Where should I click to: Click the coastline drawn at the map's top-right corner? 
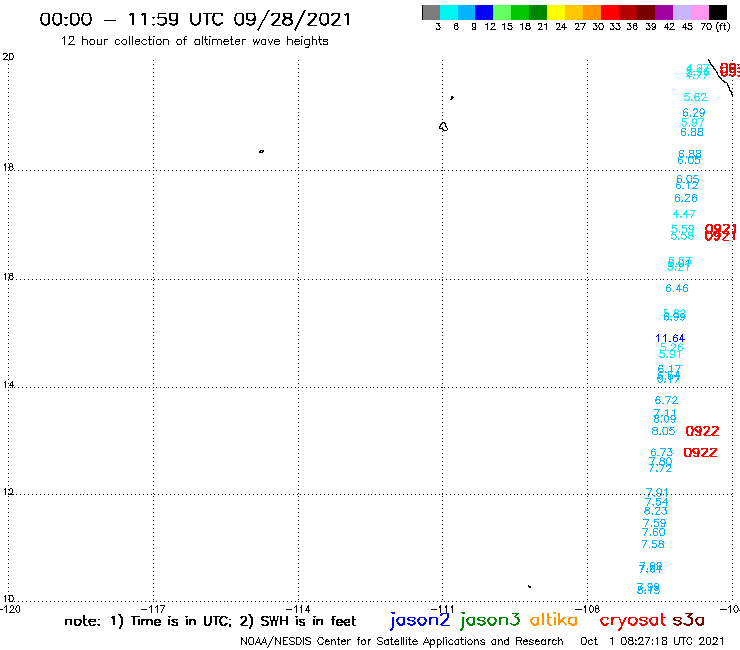(721, 78)
